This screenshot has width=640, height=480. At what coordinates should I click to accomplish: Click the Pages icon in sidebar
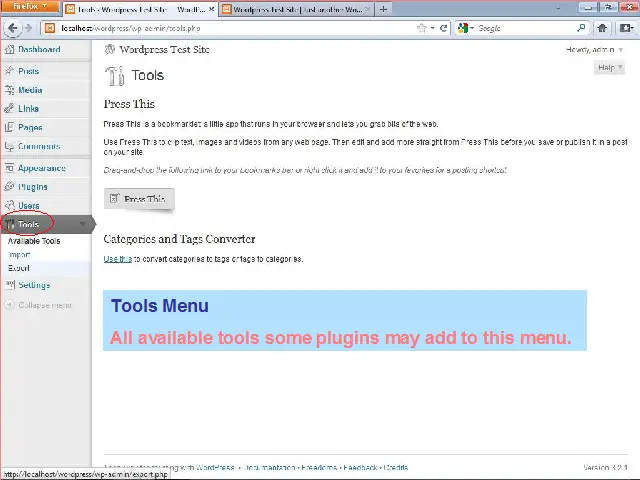[9, 127]
